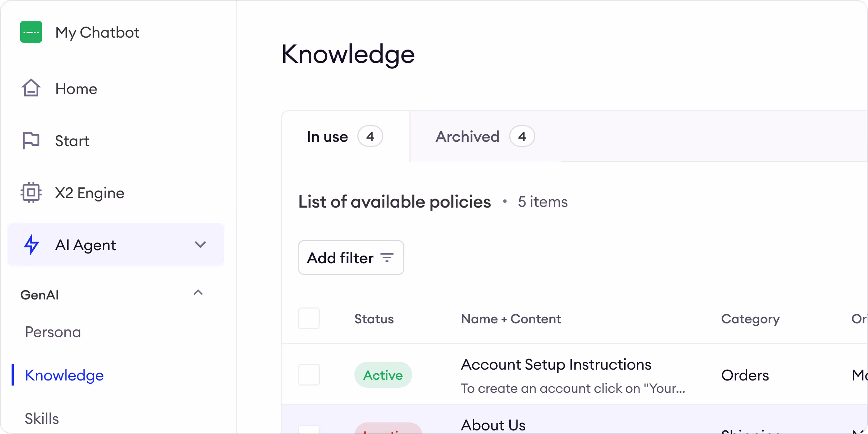Click the Start flag icon
The height and width of the screenshot is (434, 868).
click(x=31, y=140)
